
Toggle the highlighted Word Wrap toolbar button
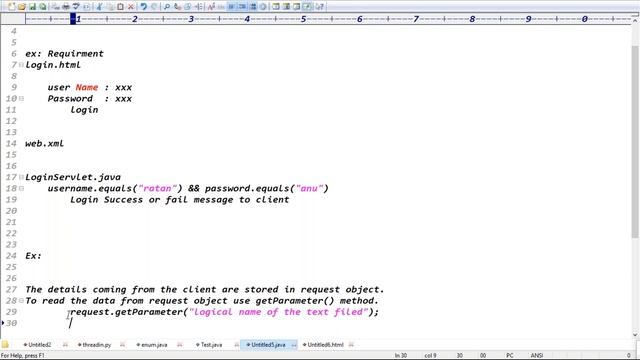(x=231, y=7)
